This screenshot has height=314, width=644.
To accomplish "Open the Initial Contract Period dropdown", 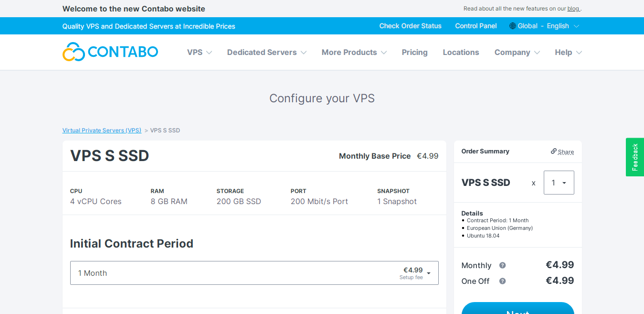I will [254, 273].
